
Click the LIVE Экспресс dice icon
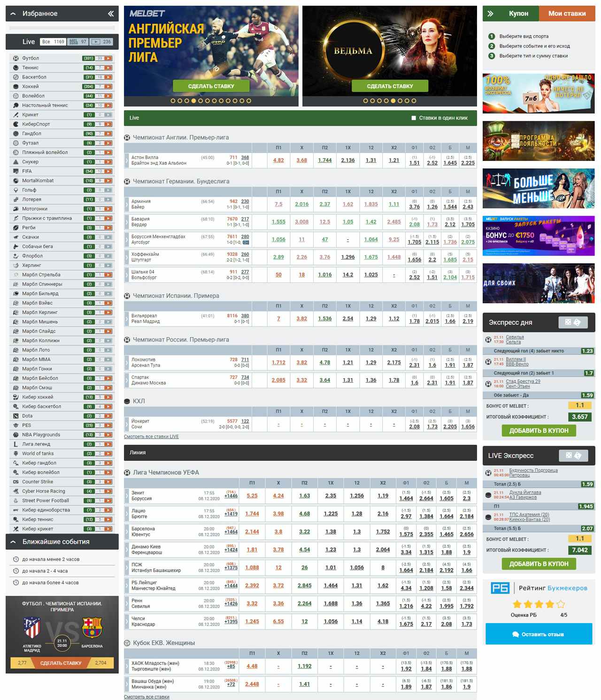point(573,456)
